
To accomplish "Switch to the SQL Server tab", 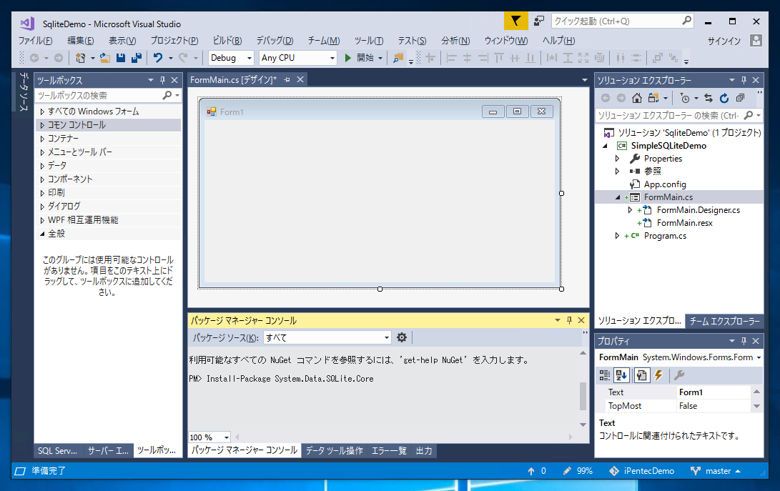I will [57, 451].
